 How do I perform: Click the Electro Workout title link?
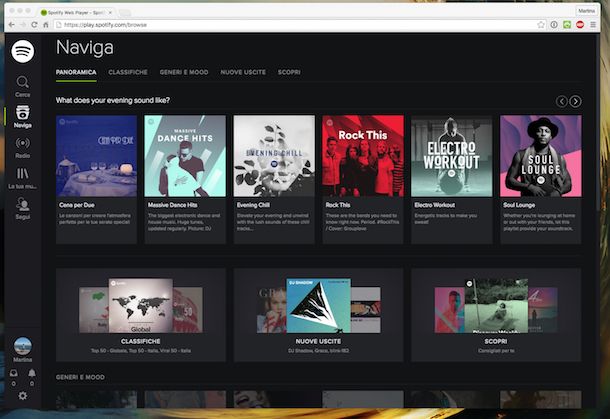(x=435, y=205)
